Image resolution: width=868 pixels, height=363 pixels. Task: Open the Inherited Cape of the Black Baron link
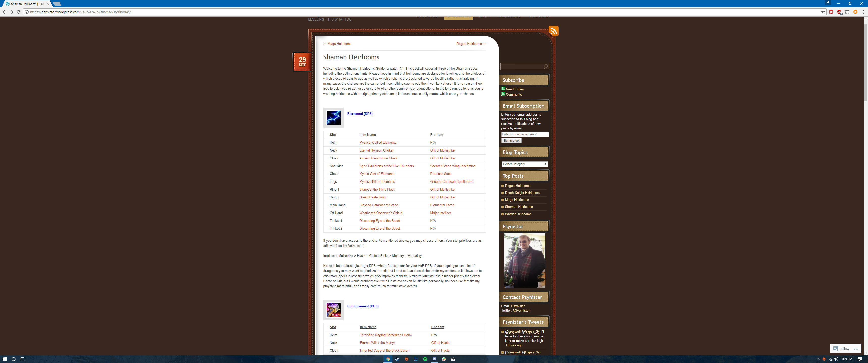tap(384, 351)
